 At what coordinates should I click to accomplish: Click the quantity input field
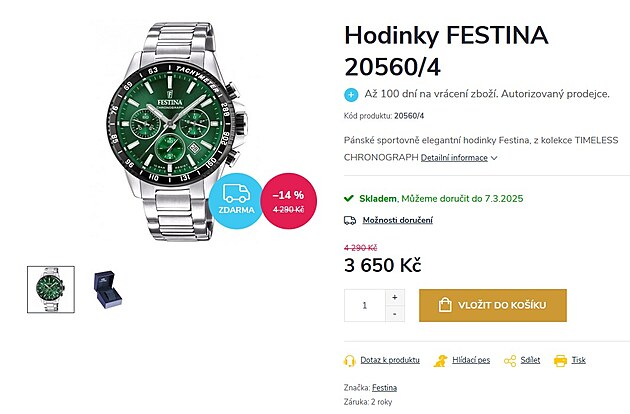(365, 306)
